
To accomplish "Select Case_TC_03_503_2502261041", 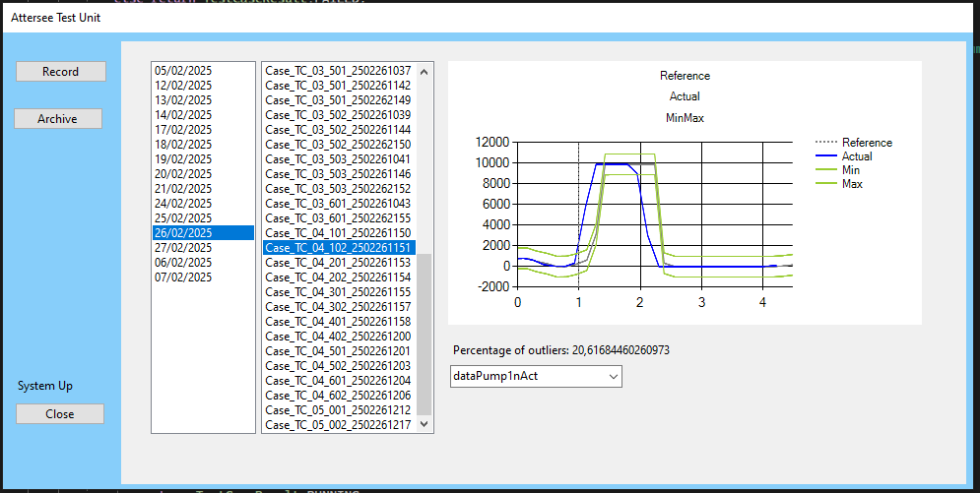I will pos(340,159).
